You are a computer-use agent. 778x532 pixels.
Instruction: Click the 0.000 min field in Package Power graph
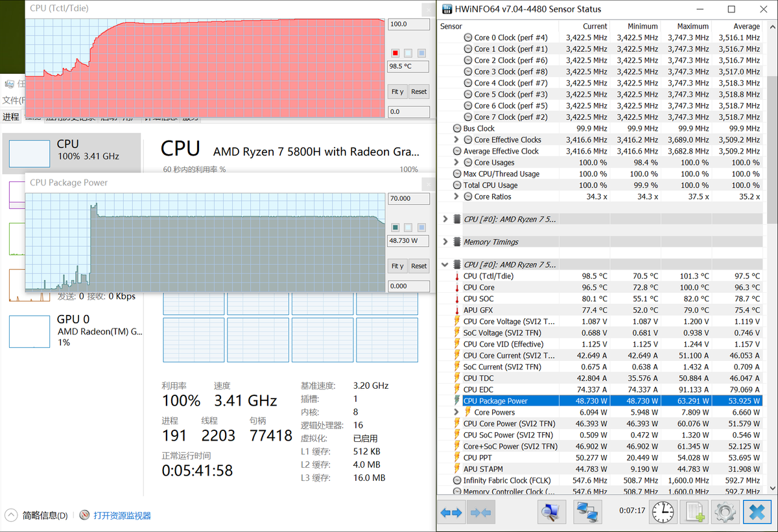pos(408,286)
